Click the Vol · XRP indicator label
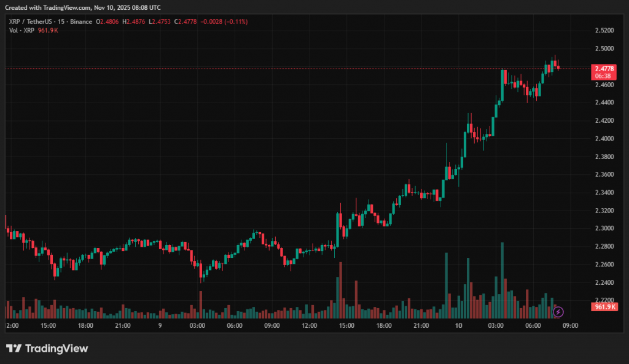The height and width of the screenshot is (364, 629). tap(21, 30)
